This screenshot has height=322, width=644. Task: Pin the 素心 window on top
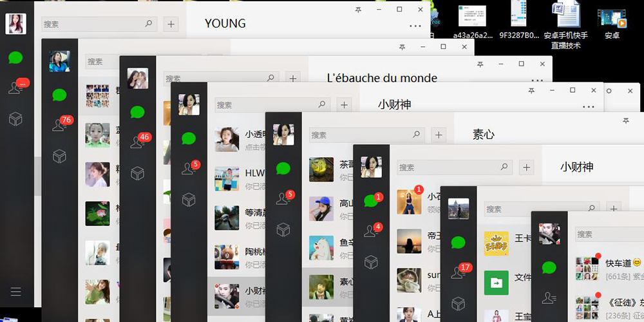(x=626, y=121)
